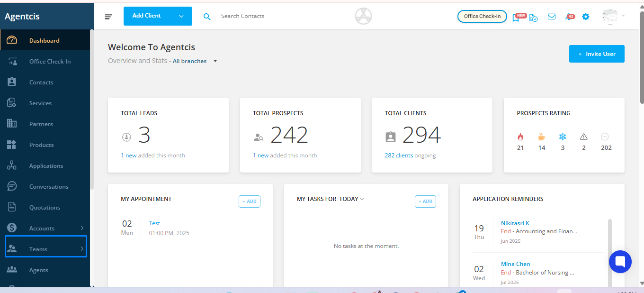Click the warm prospects coffee cup icon
Image resolution: width=644 pixels, height=293 pixels.
click(x=542, y=137)
